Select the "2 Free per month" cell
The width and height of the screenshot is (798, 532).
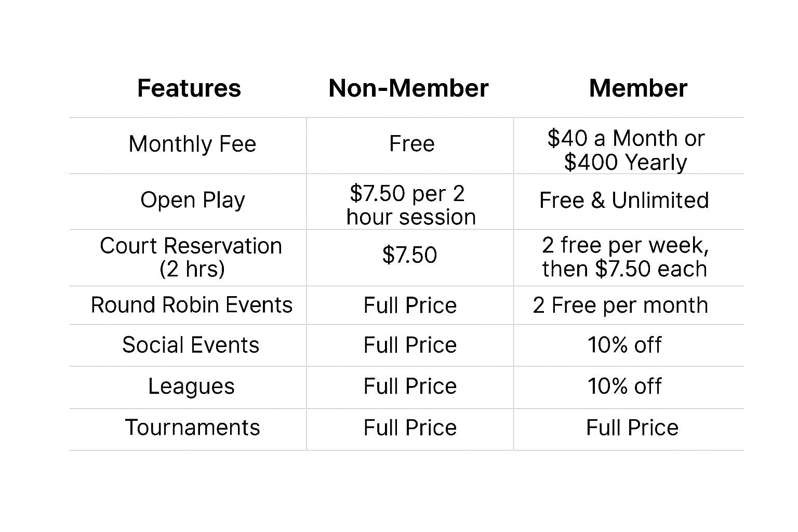[620, 305]
